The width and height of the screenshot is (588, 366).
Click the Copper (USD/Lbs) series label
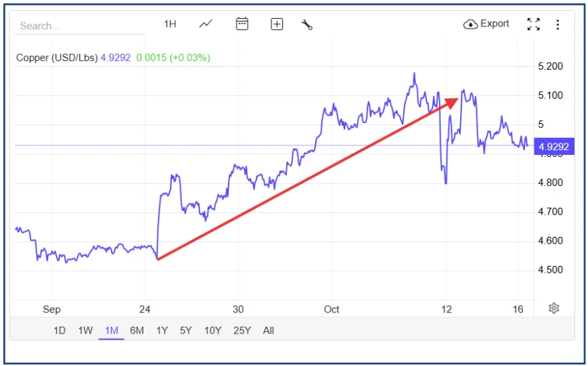(x=57, y=58)
